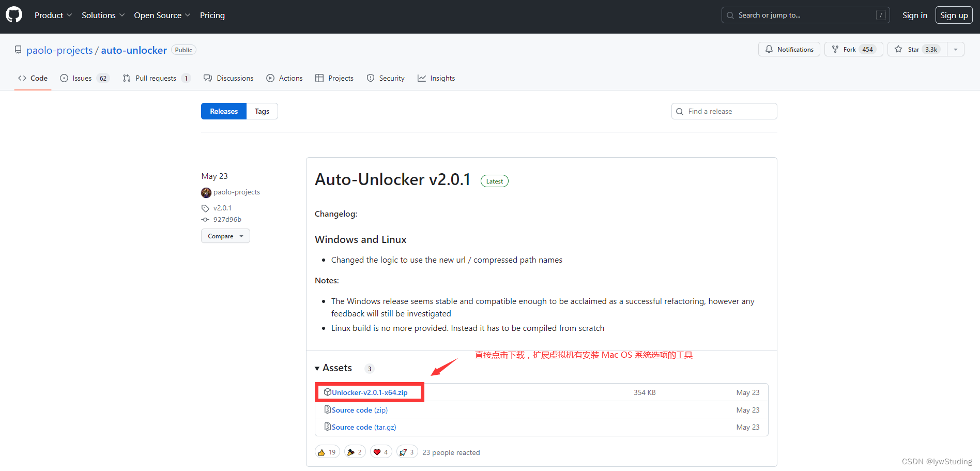Viewport: 980px width, 471px height.
Task: Open the Compare dropdown
Action: [225, 236]
